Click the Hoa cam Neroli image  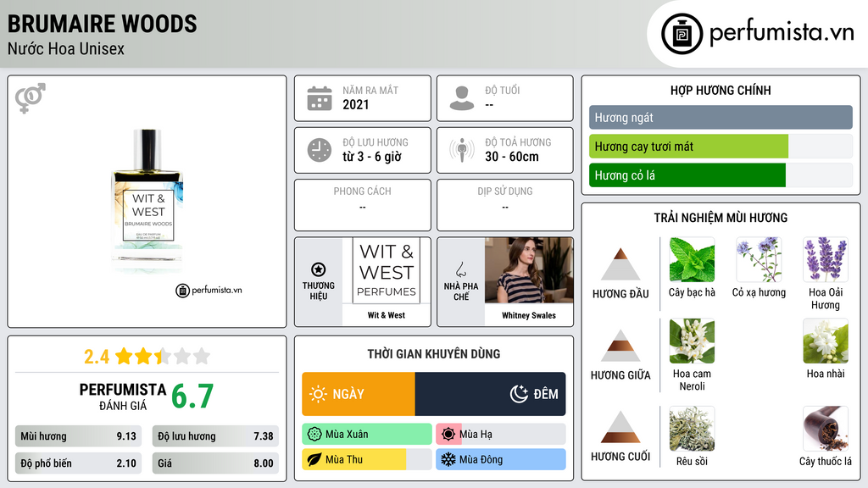point(692,341)
